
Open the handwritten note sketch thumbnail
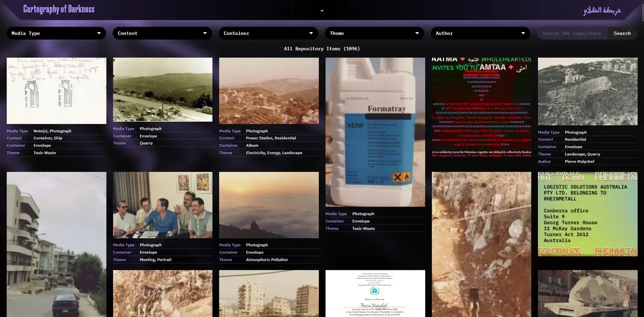56,90
